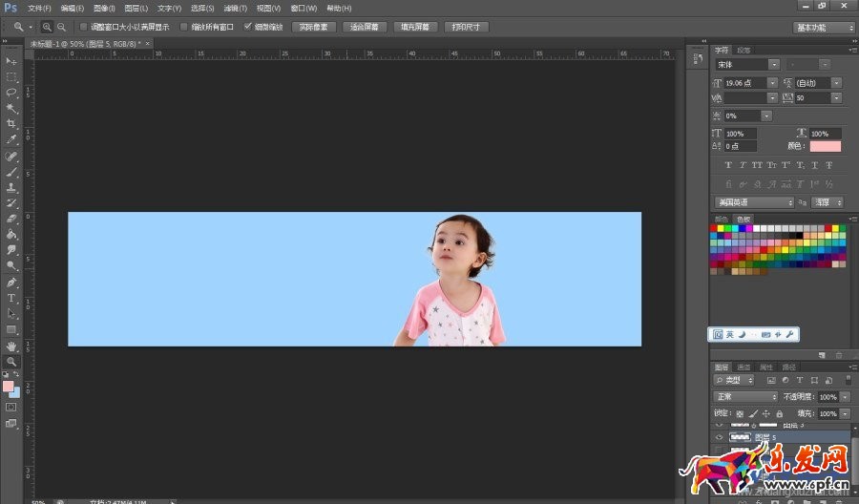Click the zoom out magnifier in options bar
Image resolution: width=859 pixels, height=504 pixels.
(x=62, y=27)
